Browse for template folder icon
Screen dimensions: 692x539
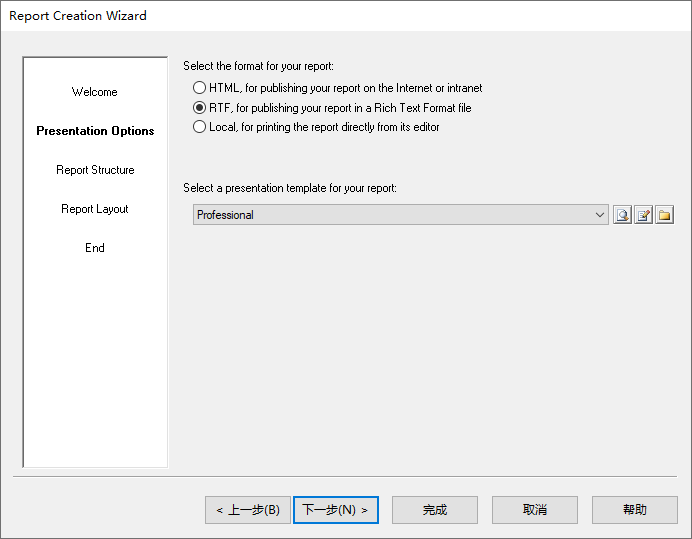click(665, 215)
